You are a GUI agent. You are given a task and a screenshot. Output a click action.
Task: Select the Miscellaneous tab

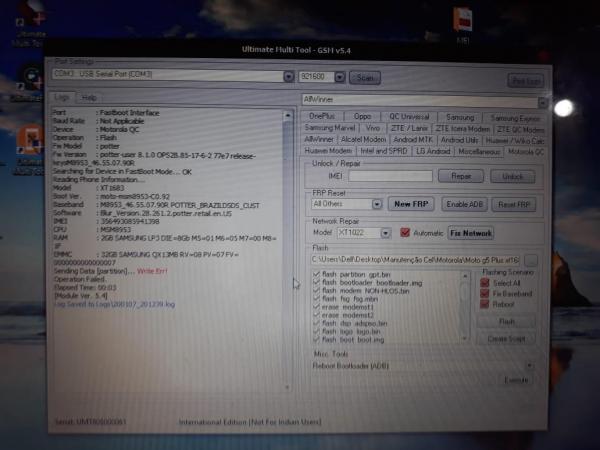tap(479, 152)
